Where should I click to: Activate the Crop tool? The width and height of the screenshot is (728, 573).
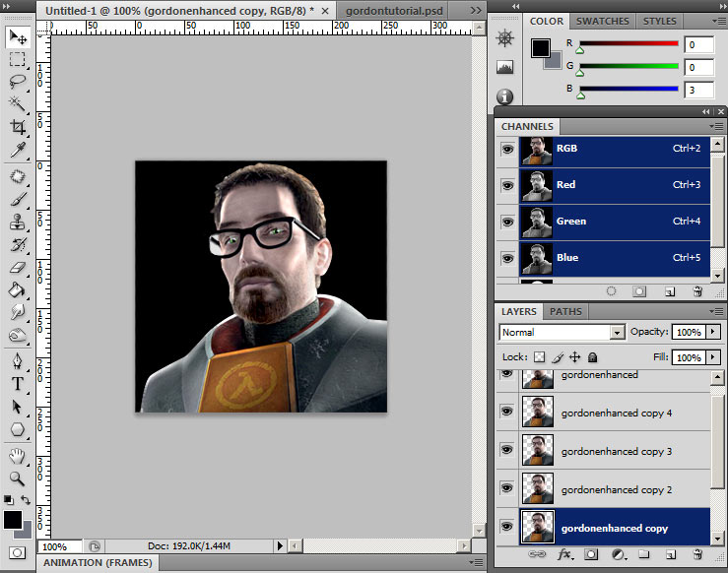click(18, 127)
